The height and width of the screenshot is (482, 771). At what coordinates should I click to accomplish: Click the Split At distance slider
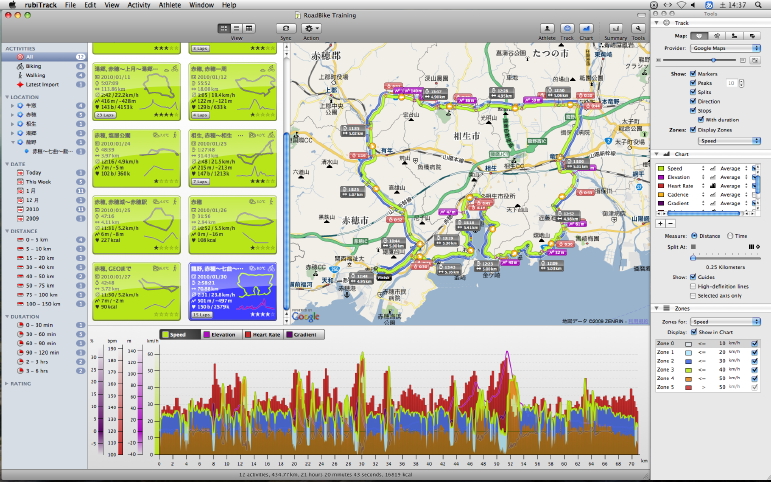[725, 258]
